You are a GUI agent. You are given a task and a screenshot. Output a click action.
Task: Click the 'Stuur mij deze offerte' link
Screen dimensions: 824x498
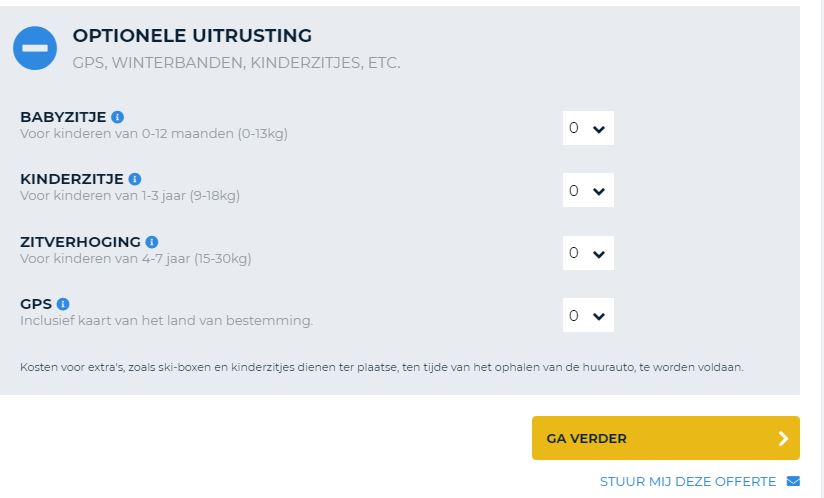tap(688, 481)
